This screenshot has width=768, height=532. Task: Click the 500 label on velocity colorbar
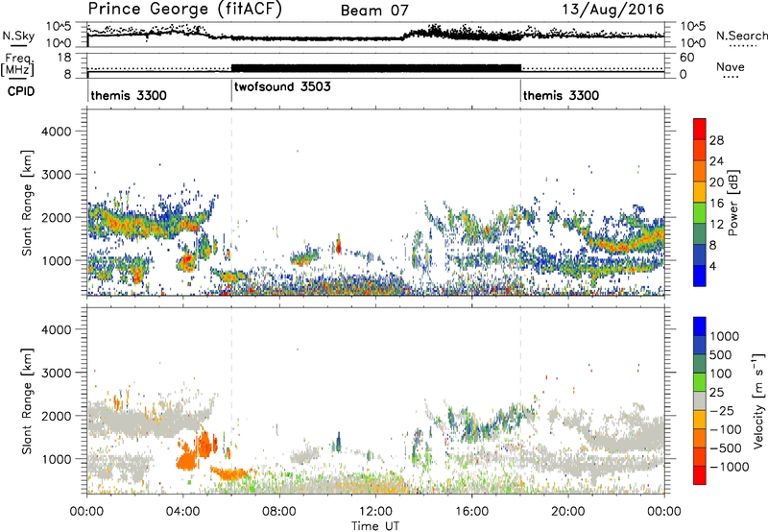coord(723,354)
